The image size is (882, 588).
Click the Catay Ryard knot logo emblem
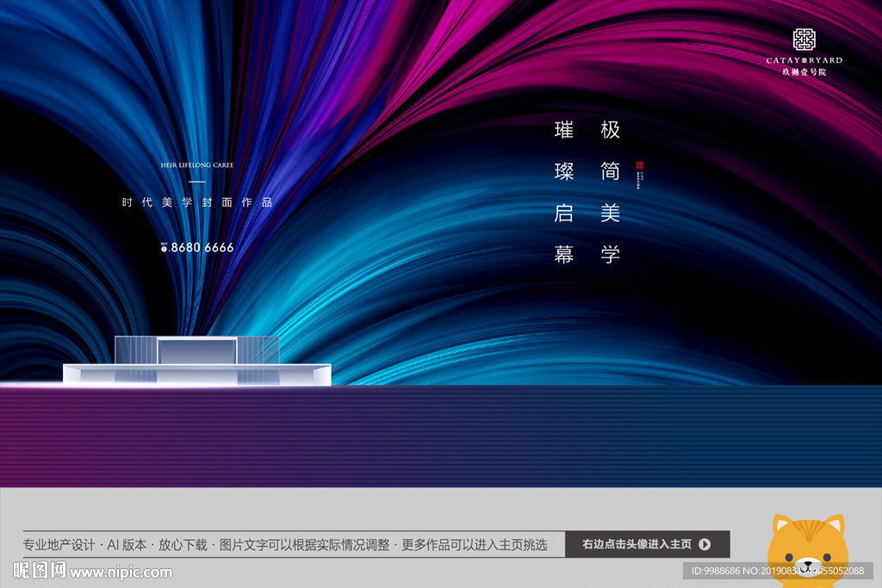click(804, 40)
